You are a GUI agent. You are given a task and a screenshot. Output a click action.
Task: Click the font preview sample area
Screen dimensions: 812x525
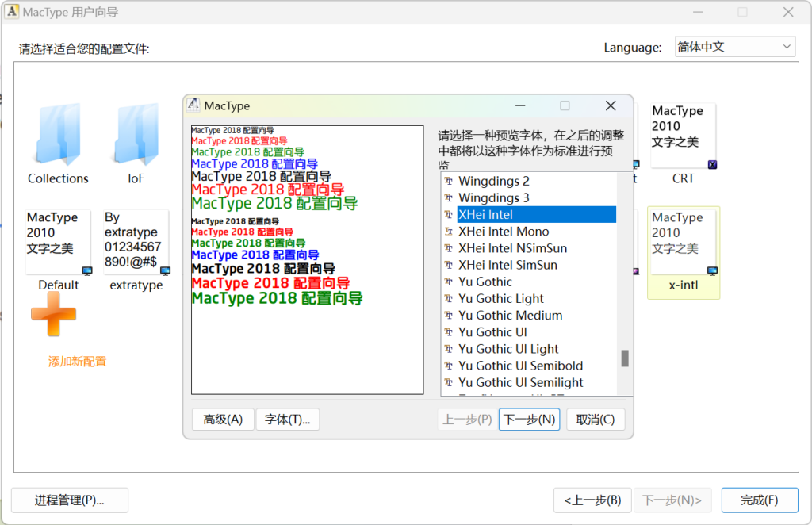tap(308, 260)
